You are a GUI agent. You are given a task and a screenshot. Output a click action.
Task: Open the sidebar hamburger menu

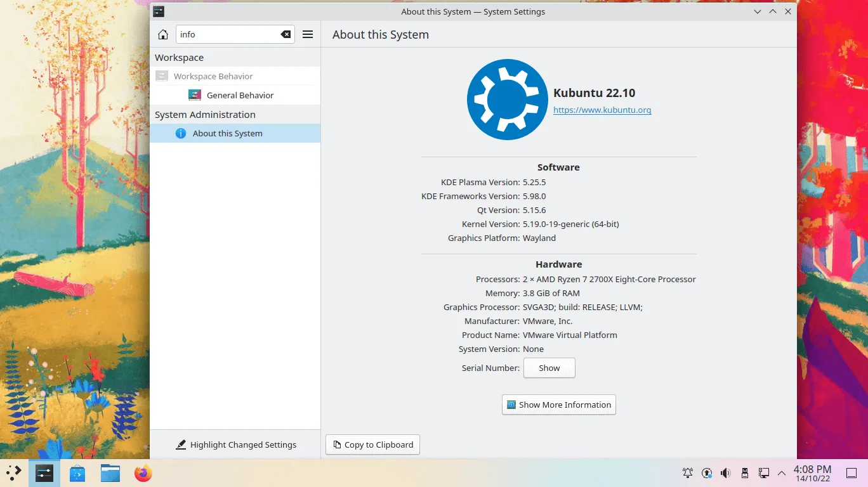pos(308,34)
